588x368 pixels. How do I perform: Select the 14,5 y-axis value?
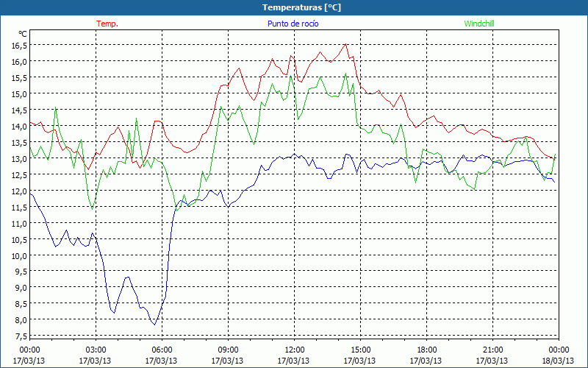[20, 110]
